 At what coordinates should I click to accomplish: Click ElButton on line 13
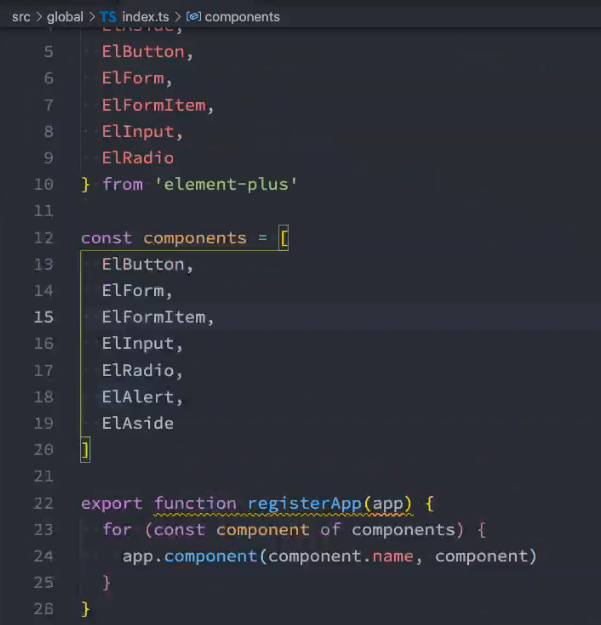click(x=143, y=264)
